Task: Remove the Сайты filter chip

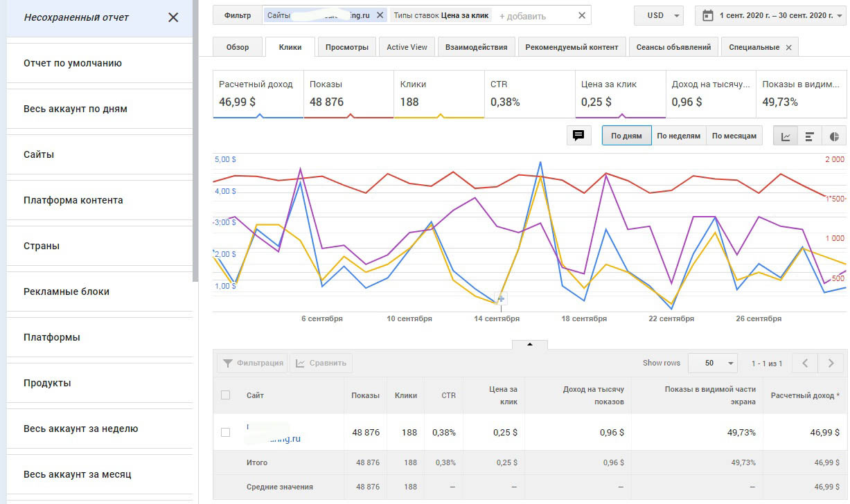Action: (x=380, y=15)
